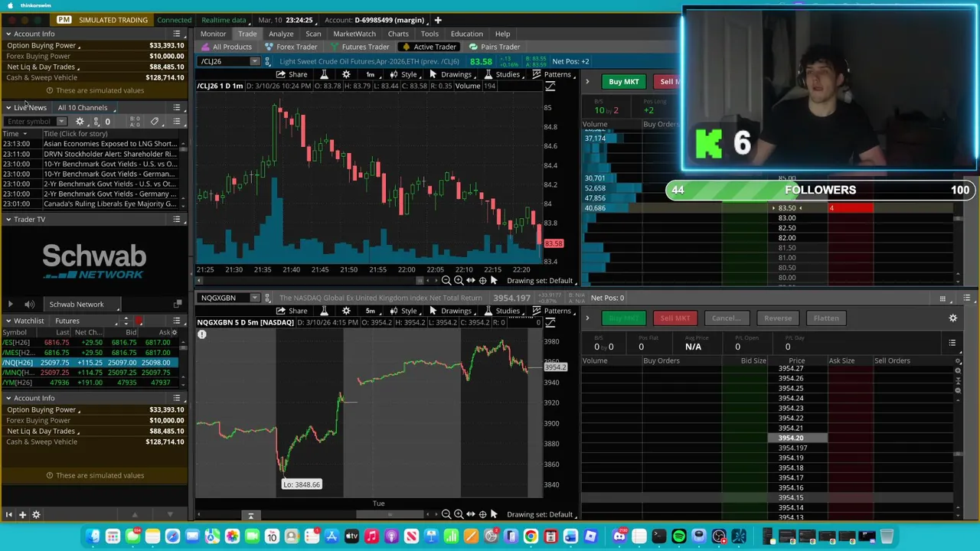Add a new account tab with plus

[438, 20]
